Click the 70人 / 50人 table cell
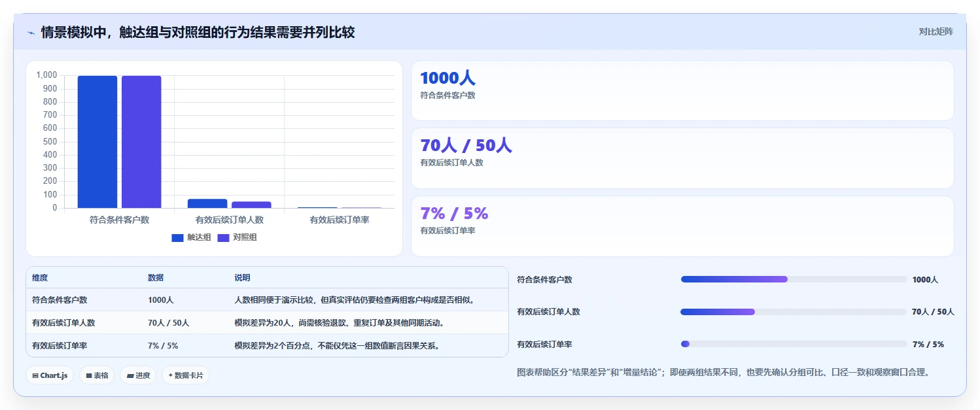Screen dimensions: 980x410 click(168, 322)
